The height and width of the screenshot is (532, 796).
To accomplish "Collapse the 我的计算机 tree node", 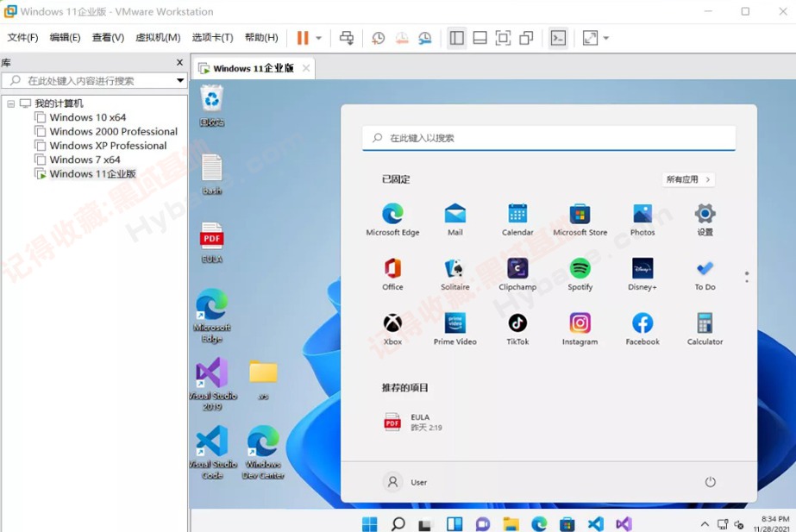I will 10,103.
